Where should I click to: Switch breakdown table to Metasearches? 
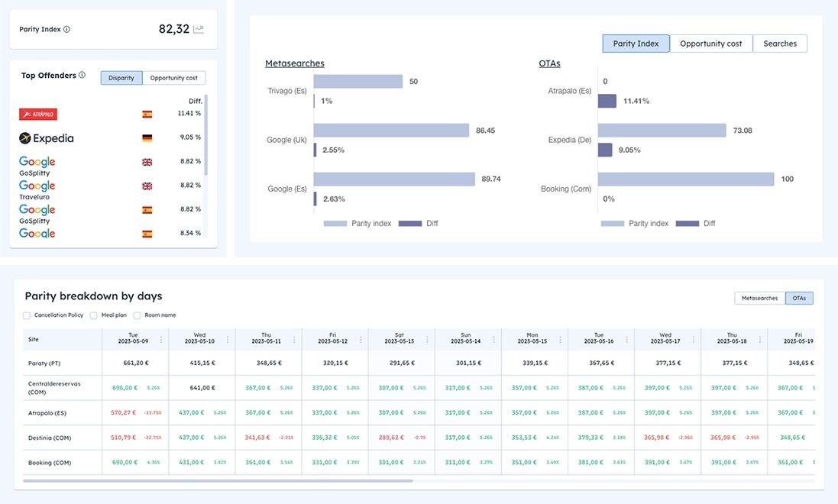(x=759, y=299)
